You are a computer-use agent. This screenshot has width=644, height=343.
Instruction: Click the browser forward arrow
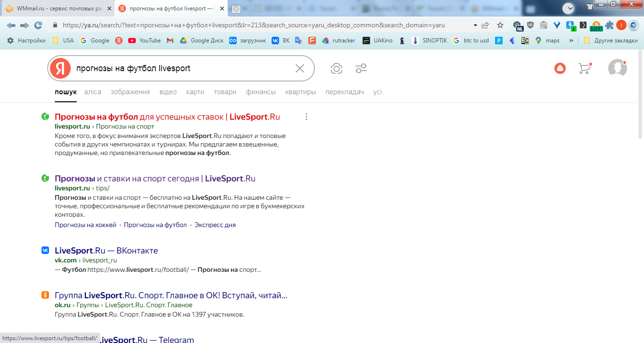coord(25,25)
